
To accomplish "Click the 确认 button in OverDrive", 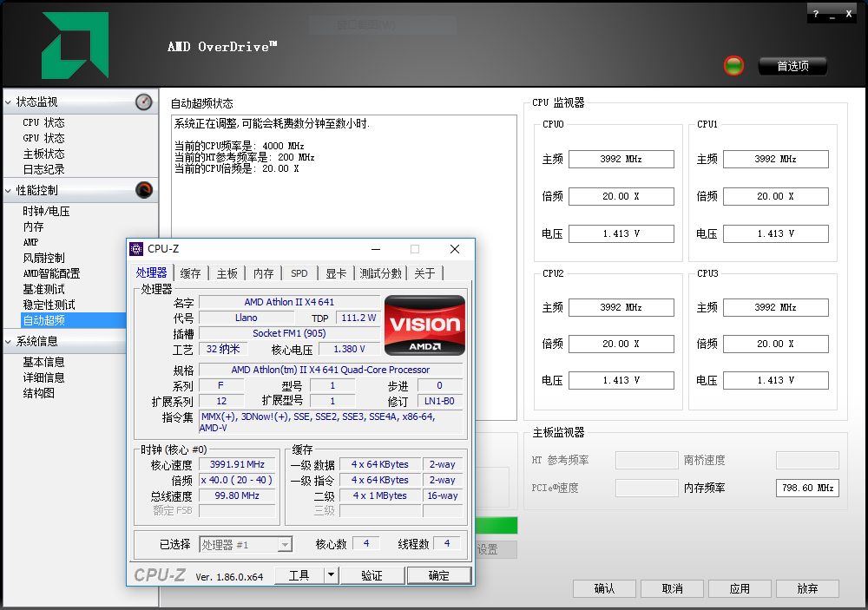I will 604,588.
